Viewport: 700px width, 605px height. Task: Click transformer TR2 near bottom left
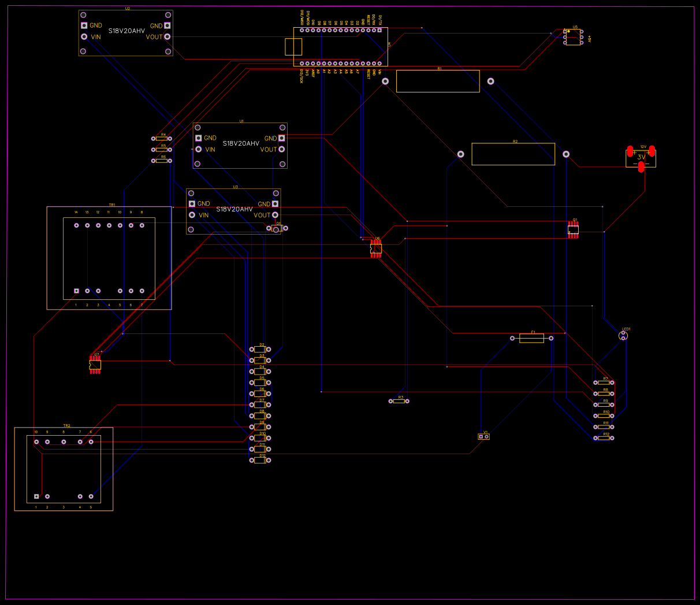tap(64, 468)
